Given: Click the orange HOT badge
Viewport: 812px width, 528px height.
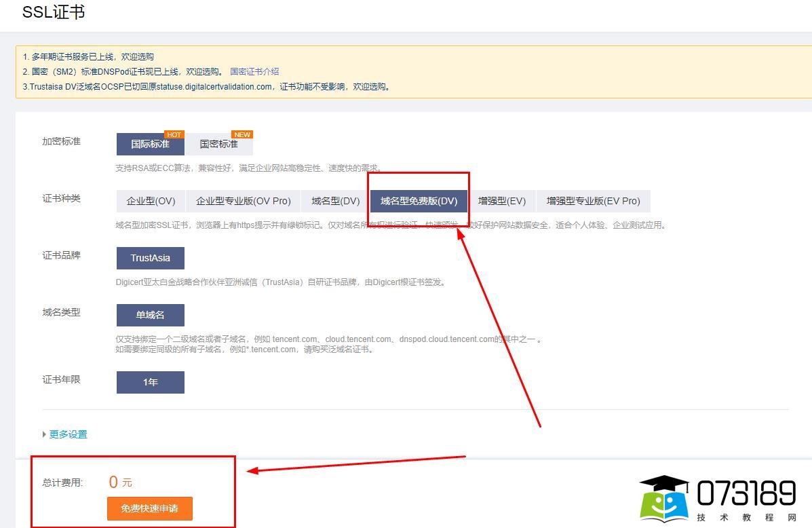Looking at the screenshot, I should [x=174, y=134].
